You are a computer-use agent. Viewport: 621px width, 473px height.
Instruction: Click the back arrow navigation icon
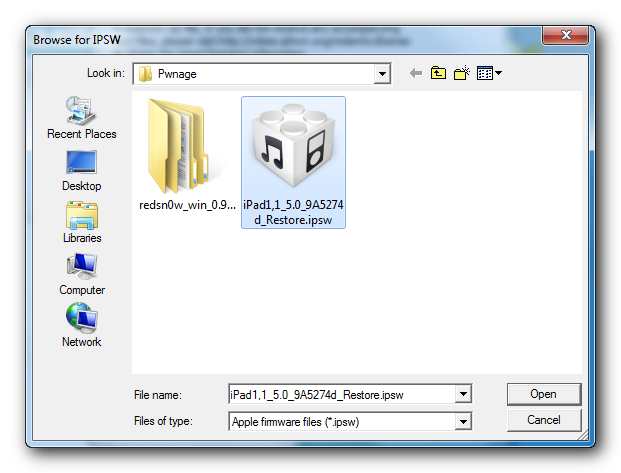[415, 73]
